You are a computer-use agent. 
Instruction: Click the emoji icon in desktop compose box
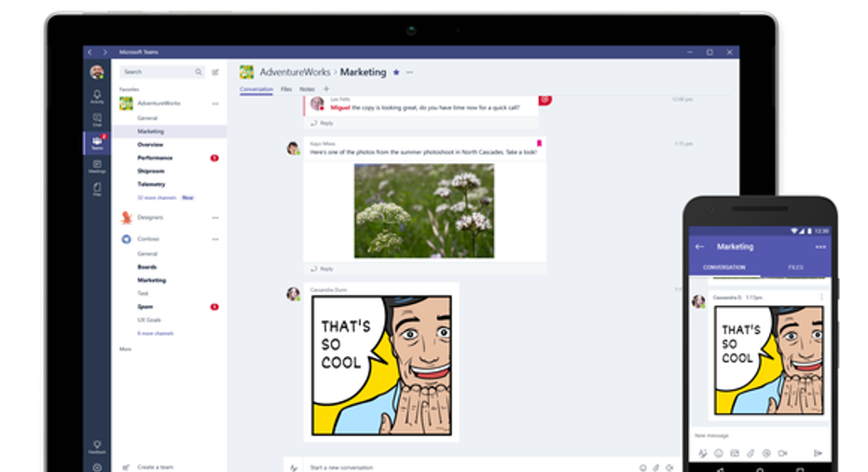[642, 468]
